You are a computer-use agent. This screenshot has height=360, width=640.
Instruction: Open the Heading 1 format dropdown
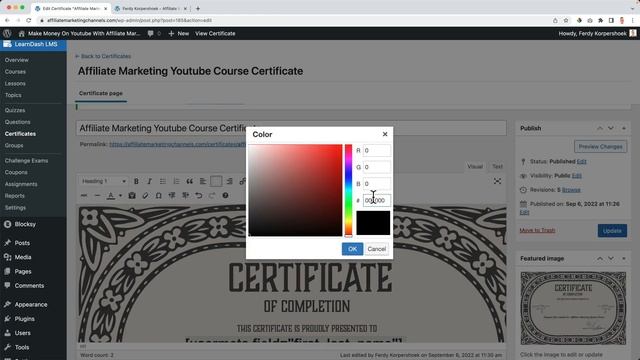(x=103, y=181)
